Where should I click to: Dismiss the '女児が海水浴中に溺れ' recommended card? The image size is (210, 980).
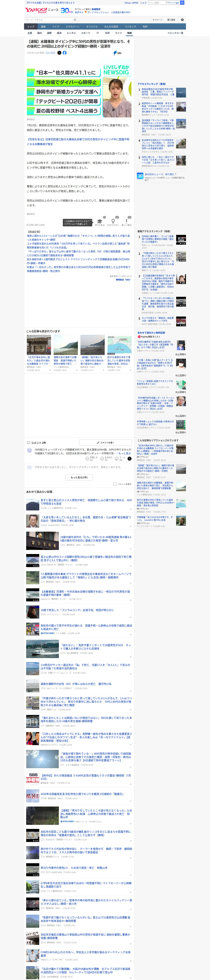50,370
